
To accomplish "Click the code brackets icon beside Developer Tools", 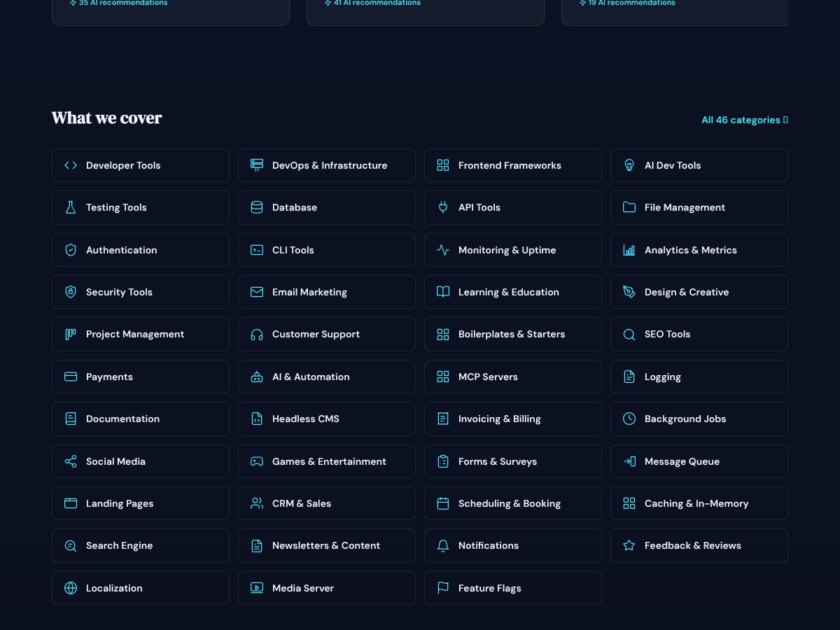I will 71,165.
